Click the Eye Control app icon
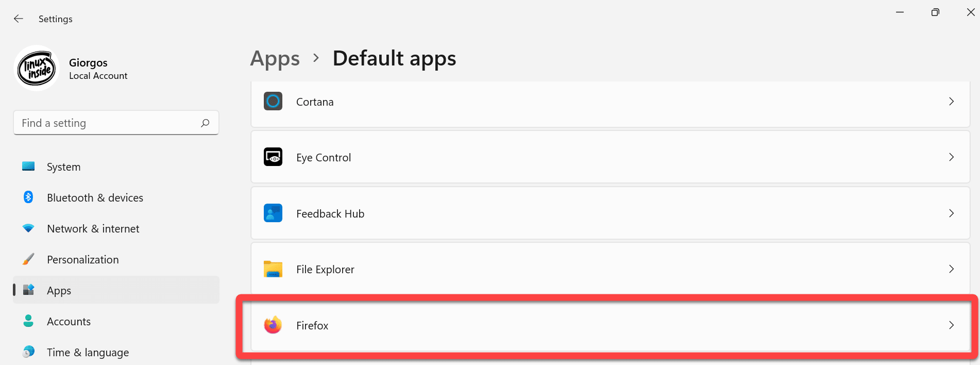Image resolution: width=980 pixels, height=365 pixels. point(273,157)
